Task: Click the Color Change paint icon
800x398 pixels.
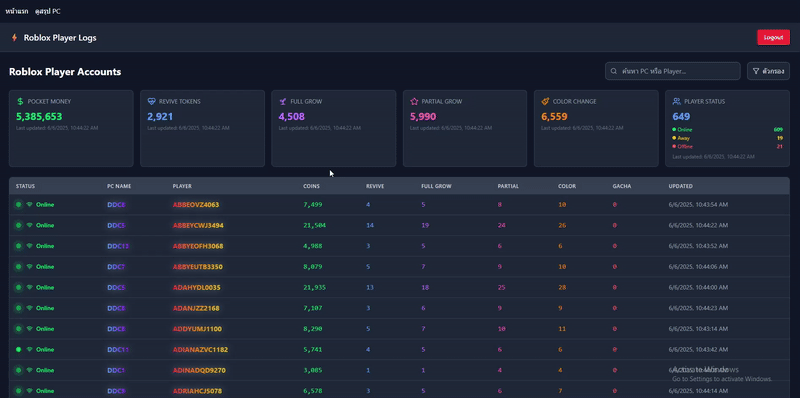Action: (545, 102)
